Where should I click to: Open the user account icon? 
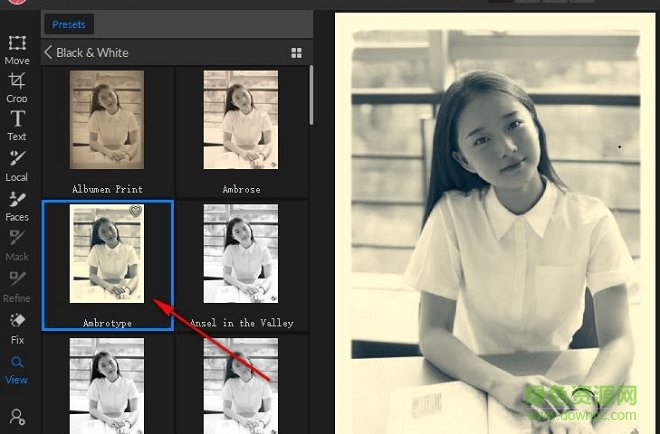tap(17, 416)
